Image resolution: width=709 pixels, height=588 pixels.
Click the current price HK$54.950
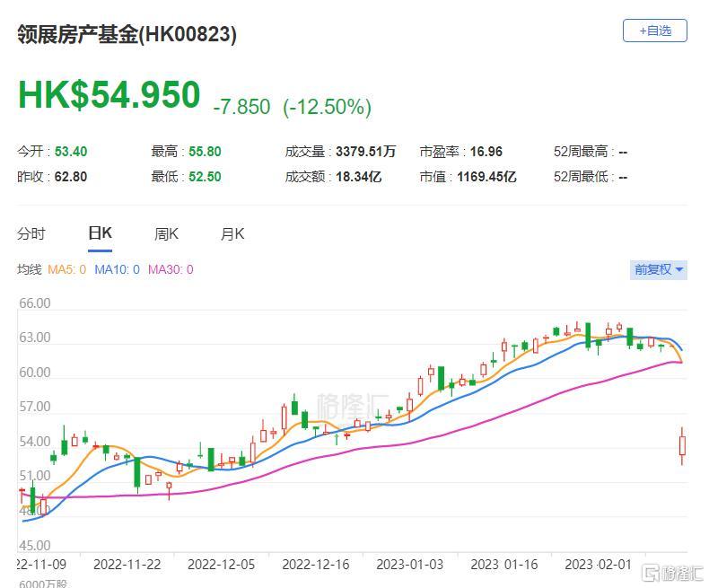(x=109, y=94)
